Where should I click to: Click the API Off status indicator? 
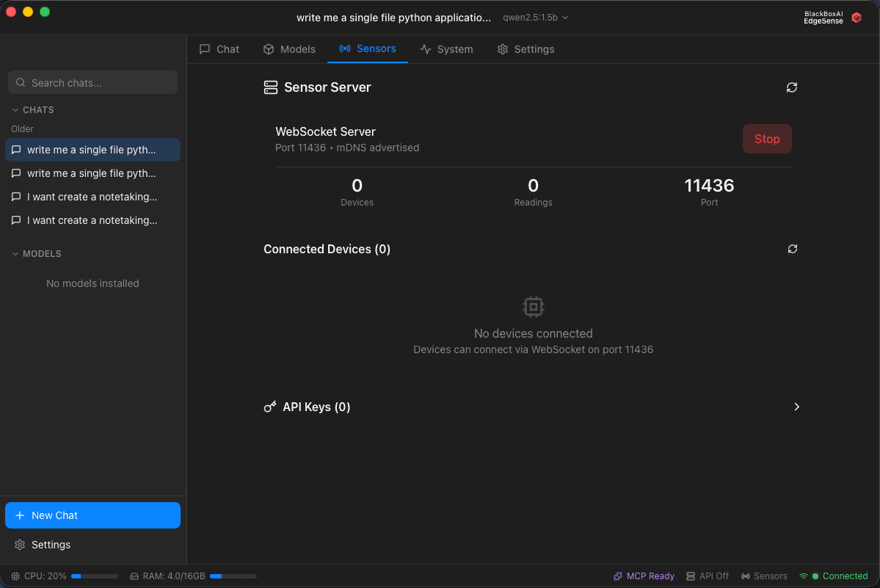point(707,576)
